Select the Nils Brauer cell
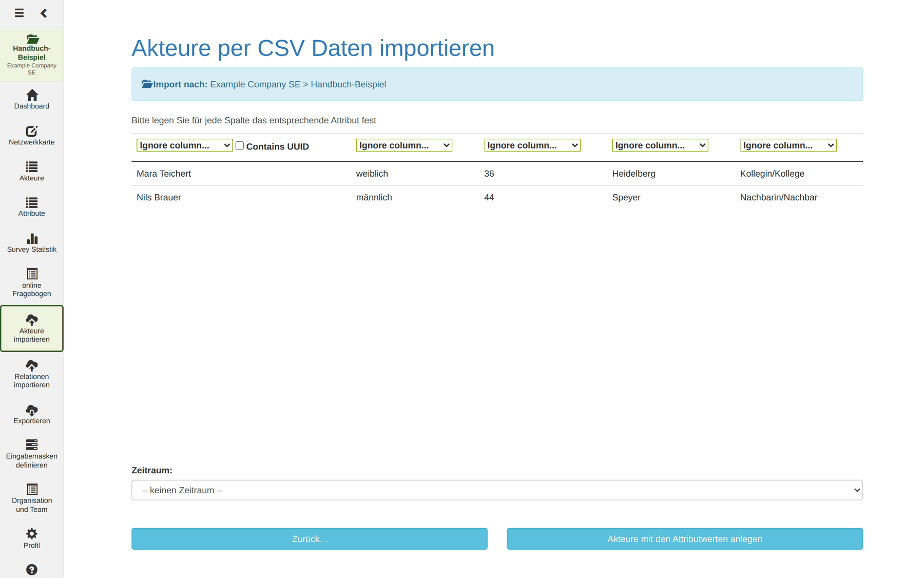 coord(159,197)
